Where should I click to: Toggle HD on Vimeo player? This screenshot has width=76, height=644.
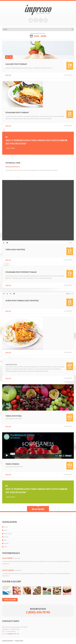coord(60,455)
